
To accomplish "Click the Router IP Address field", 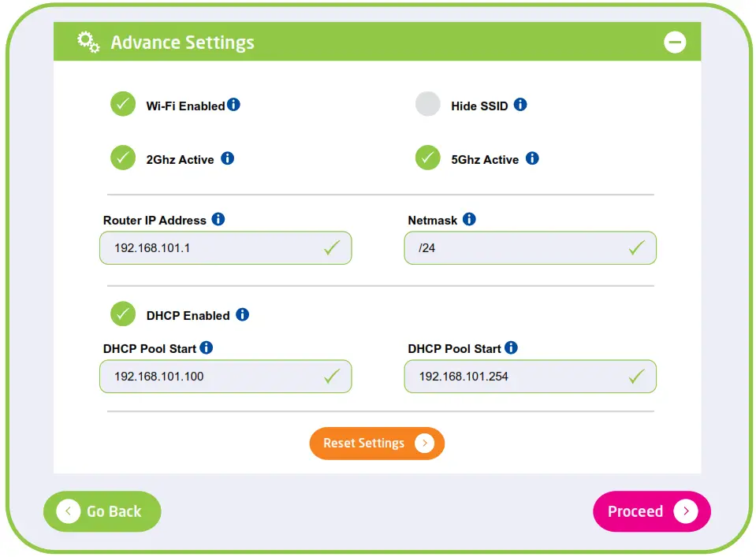I will tap(213, 248).
